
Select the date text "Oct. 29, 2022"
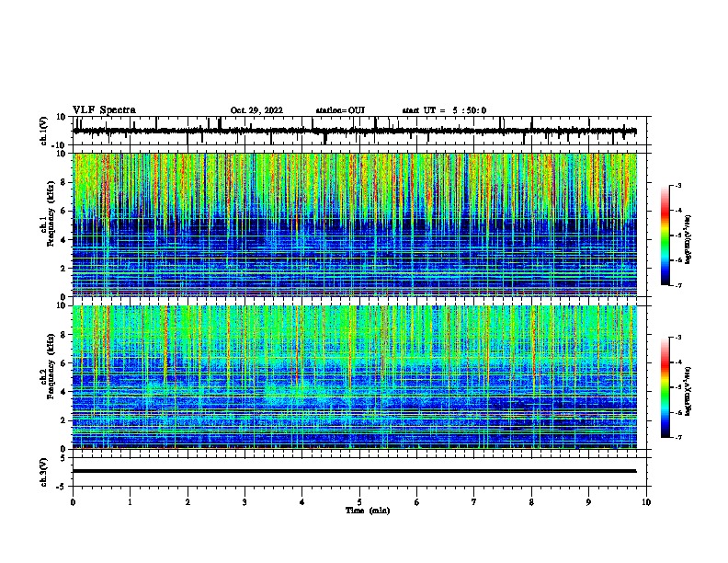(256, 110)
